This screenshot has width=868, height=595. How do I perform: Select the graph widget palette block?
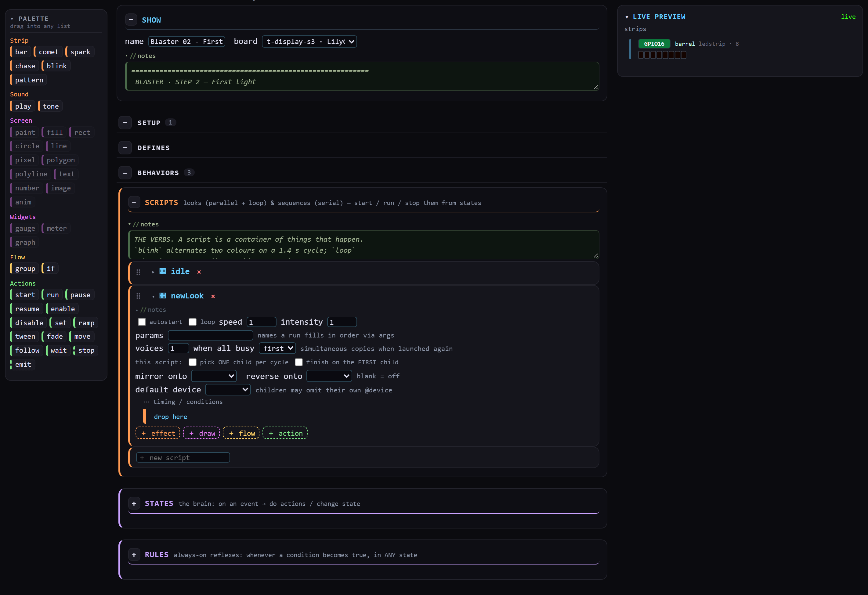24,242
